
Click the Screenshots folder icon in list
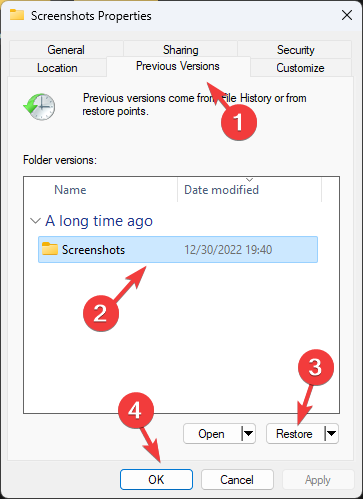tap(50, 249)
